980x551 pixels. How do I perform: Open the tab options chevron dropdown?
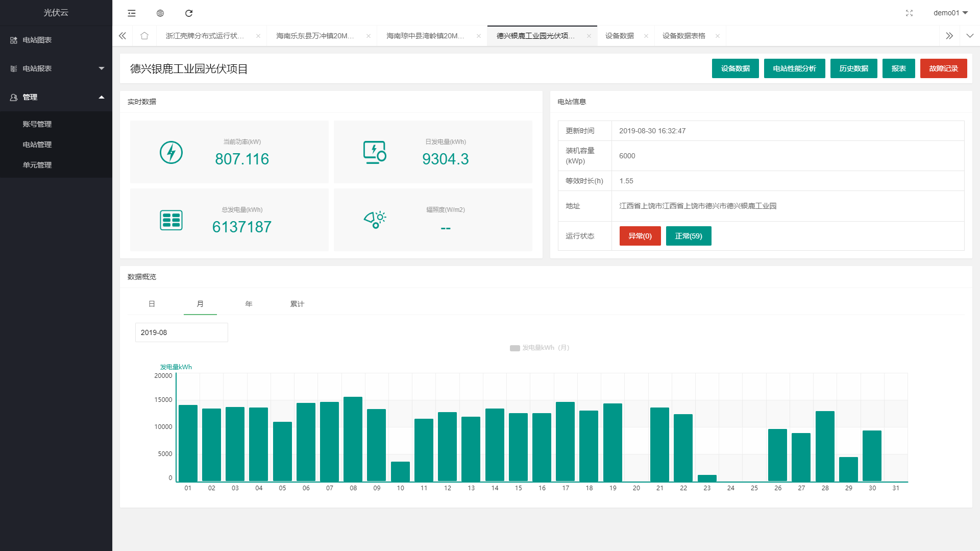pos(970,36)
